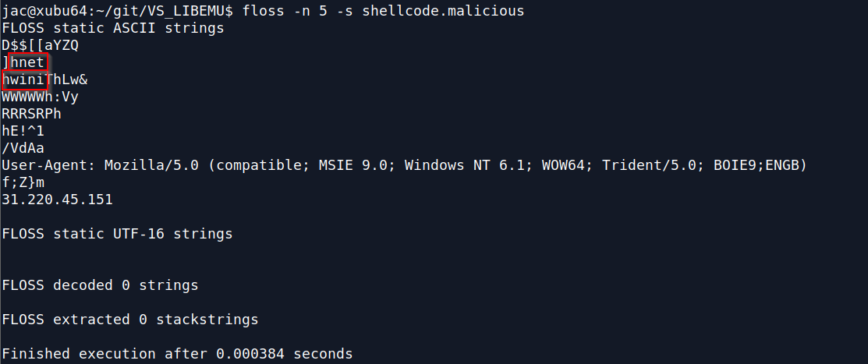Click the User-Agent Mozilla/5.0 line
868x364 pixels.
[404, 164]
